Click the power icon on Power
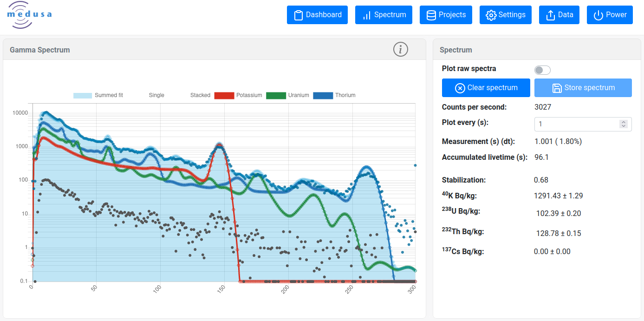Viewport: 644px width, 321px height. tap(598, 15)
